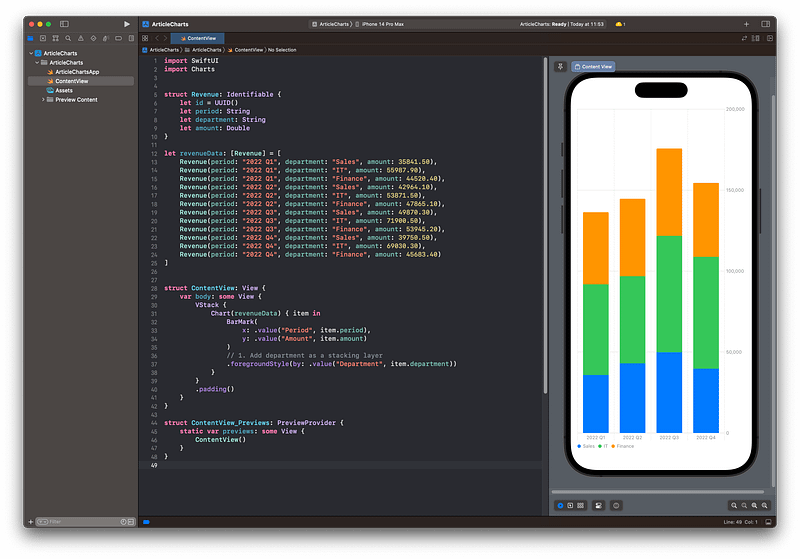
Task: Add a file with navigator plus button
Action: point(31,522)
